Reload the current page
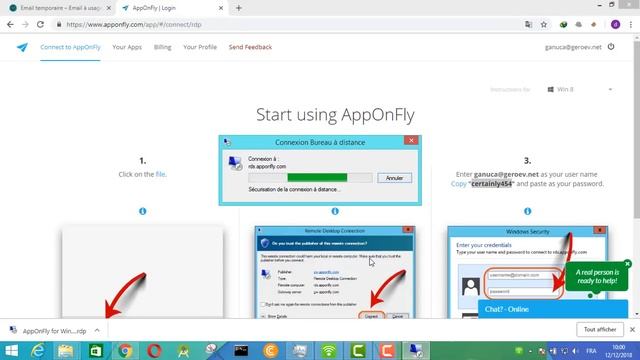 click(40, 24)
